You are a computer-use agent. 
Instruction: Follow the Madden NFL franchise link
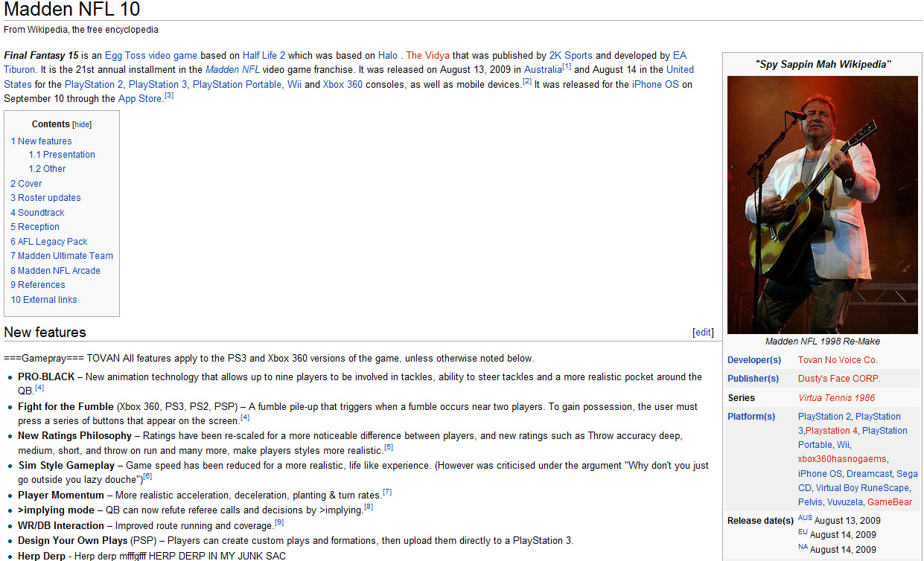click(232, 70)
